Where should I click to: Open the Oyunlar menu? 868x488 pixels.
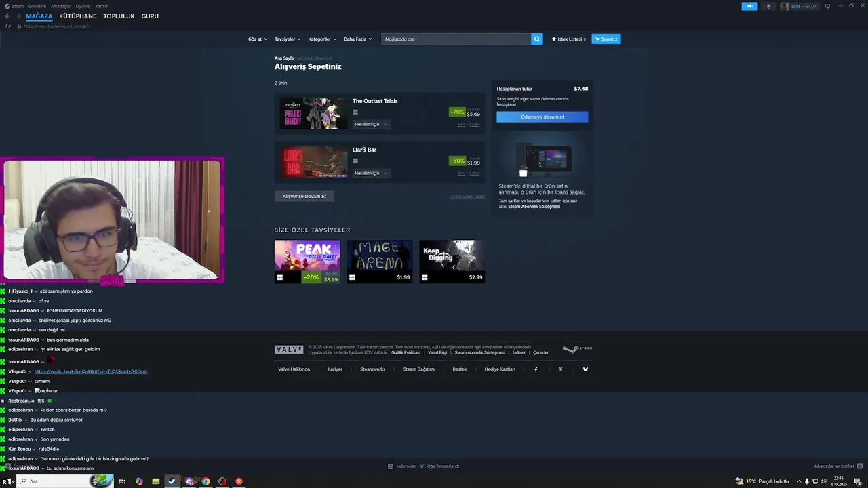pos(83,6)
